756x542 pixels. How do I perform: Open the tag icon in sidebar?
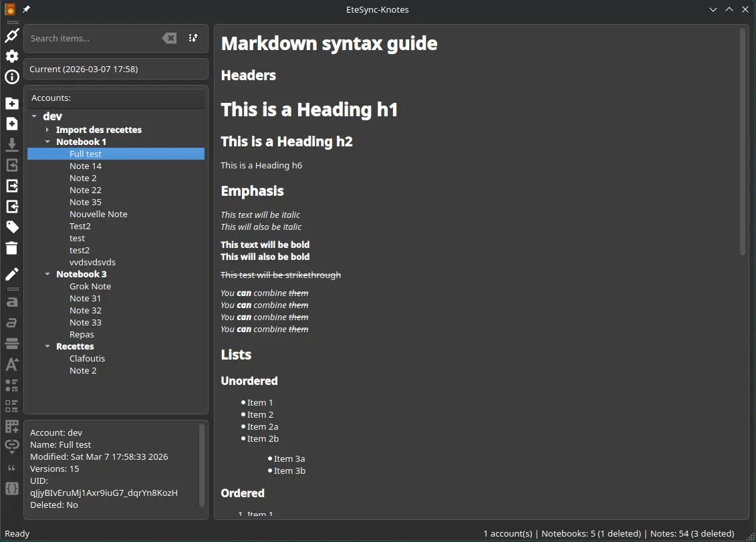[x=12, y=227]
